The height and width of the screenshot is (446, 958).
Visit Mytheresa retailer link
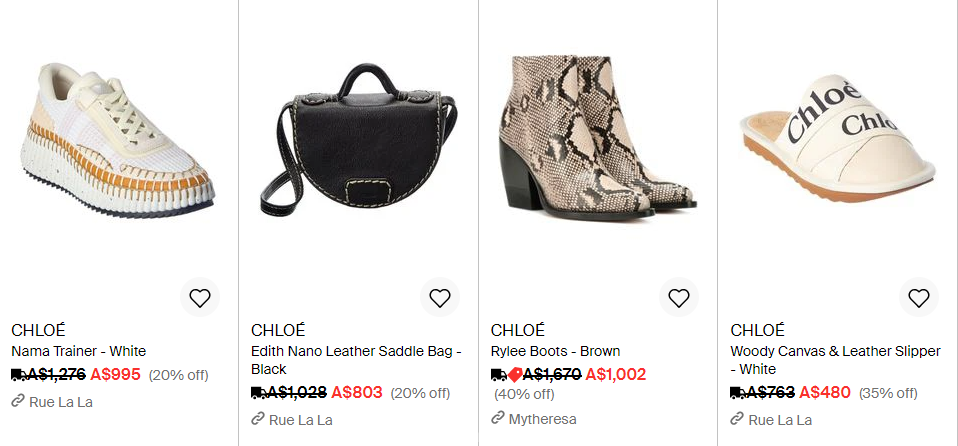click(x=543, y=419)
